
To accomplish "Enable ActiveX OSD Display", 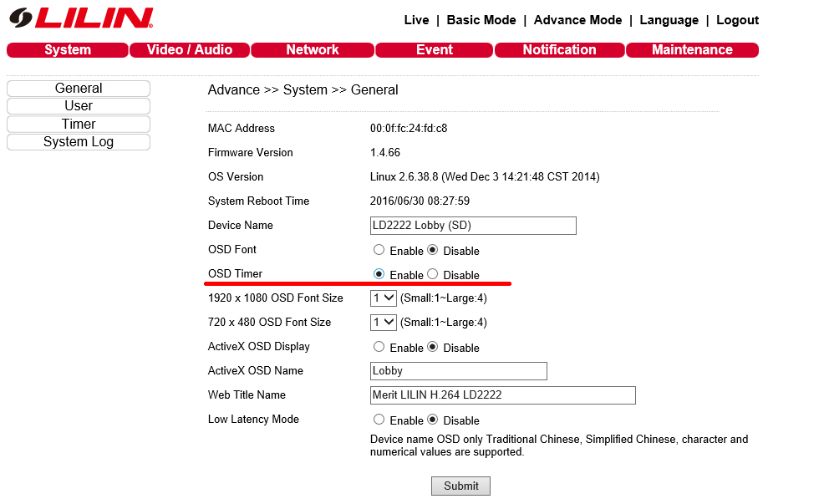I will [379, 347].
